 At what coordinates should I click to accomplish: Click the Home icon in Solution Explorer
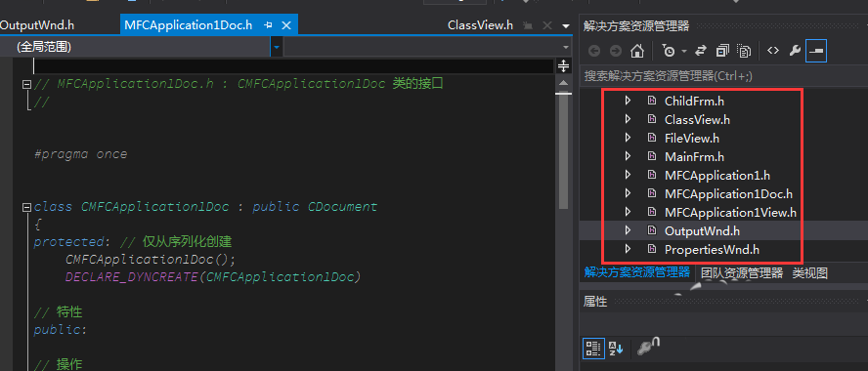[637, 52]
